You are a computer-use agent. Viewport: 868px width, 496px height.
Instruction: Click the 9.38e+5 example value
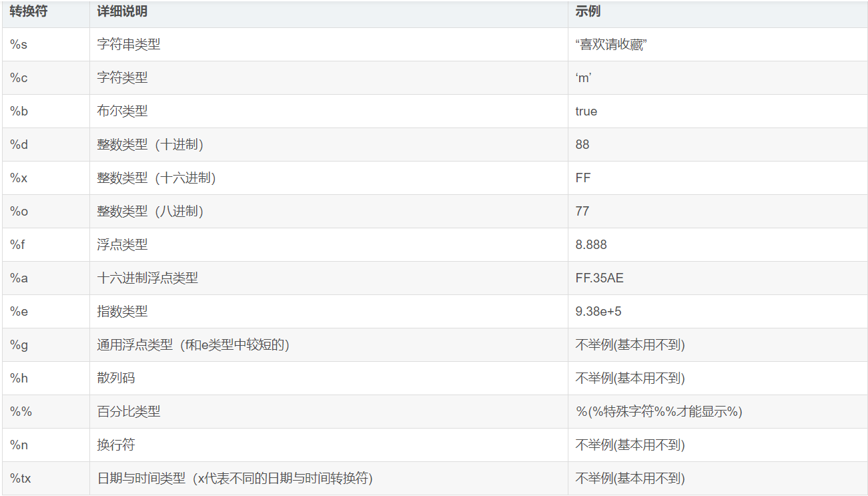pos(598,312)
